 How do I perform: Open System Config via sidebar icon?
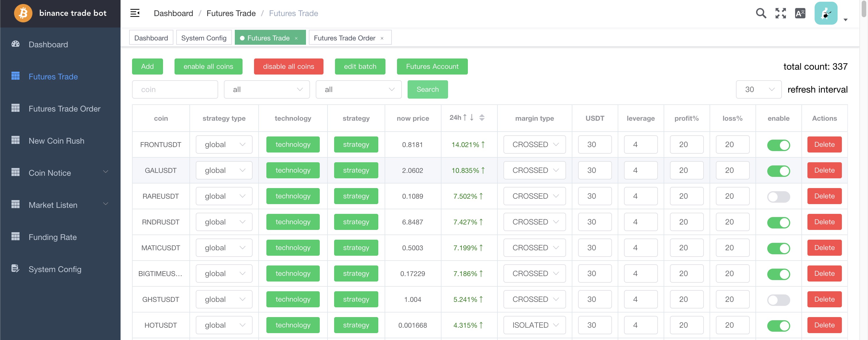15,269
